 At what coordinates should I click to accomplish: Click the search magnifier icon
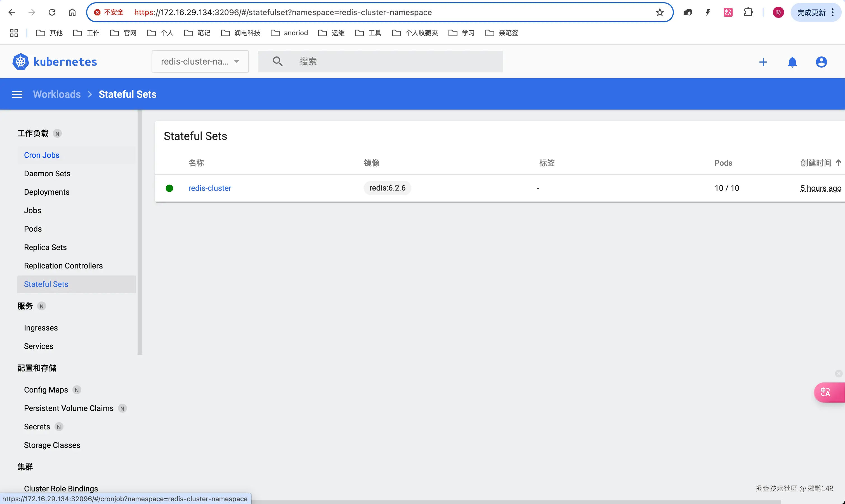[x=277, y=61]
